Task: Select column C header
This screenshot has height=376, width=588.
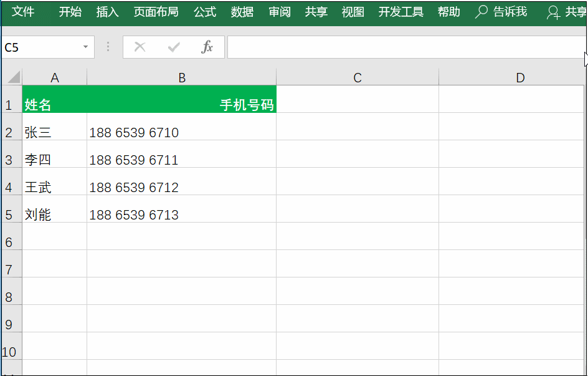Action: (x=358, y=78)
